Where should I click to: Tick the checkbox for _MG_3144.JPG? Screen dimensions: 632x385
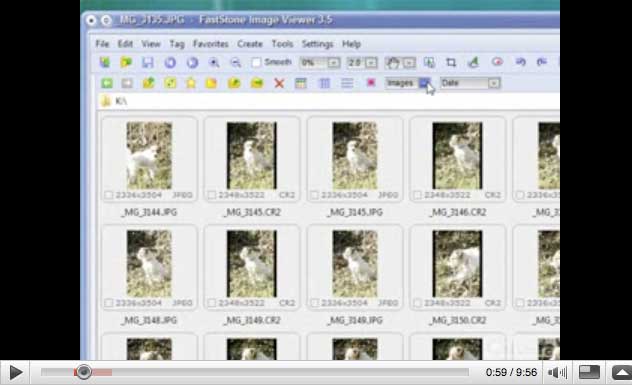pyautogui.click(x=108, y=195)
